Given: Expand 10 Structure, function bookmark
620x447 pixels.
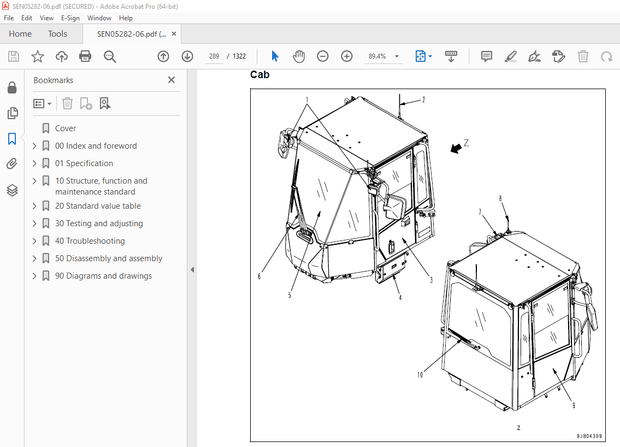Looking at the screenshot, I should coord(35,181).
